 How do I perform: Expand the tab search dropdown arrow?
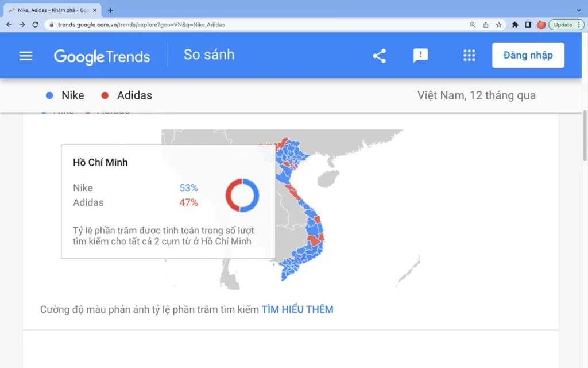[x=578, y=10]
